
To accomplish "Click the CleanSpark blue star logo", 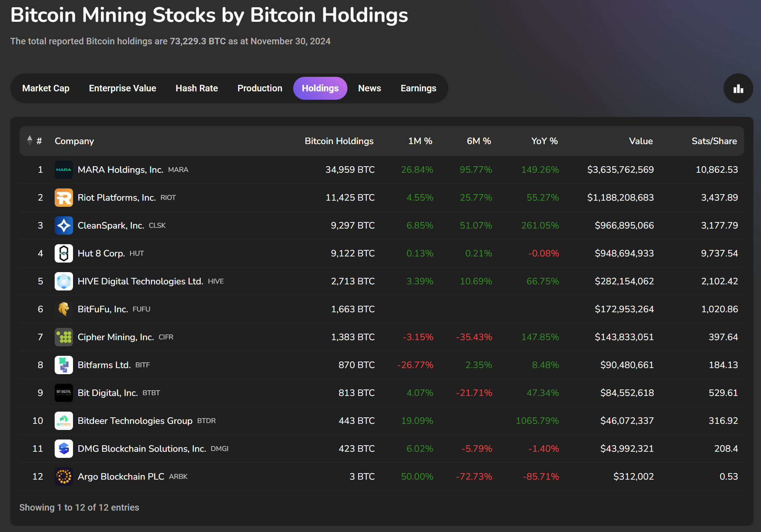I will tap(64, 225).
